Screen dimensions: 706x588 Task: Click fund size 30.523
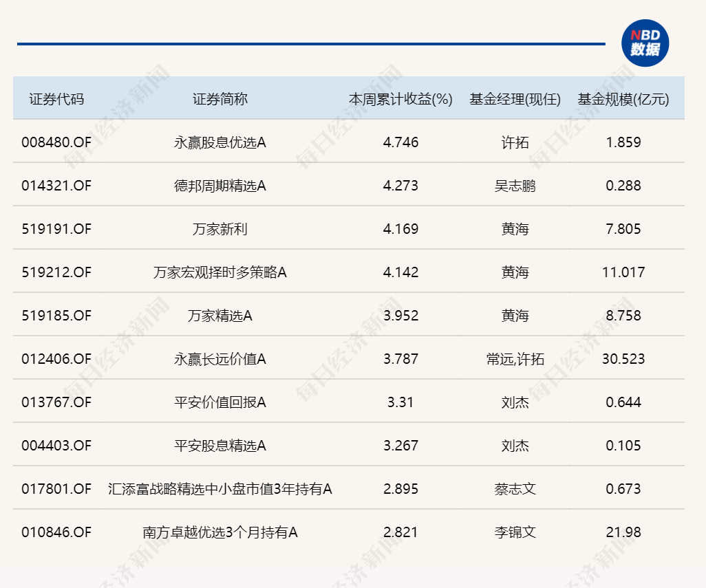pyautogui.click(x=623, y=359)
